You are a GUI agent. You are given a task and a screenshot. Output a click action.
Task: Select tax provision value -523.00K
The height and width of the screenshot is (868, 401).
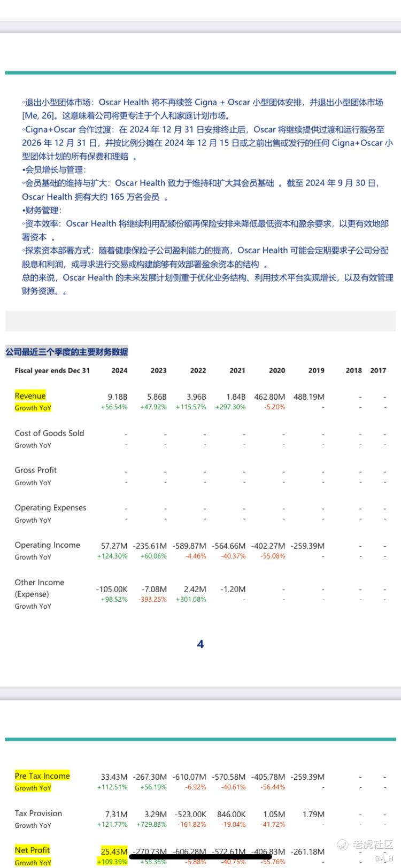pos(191,815)
